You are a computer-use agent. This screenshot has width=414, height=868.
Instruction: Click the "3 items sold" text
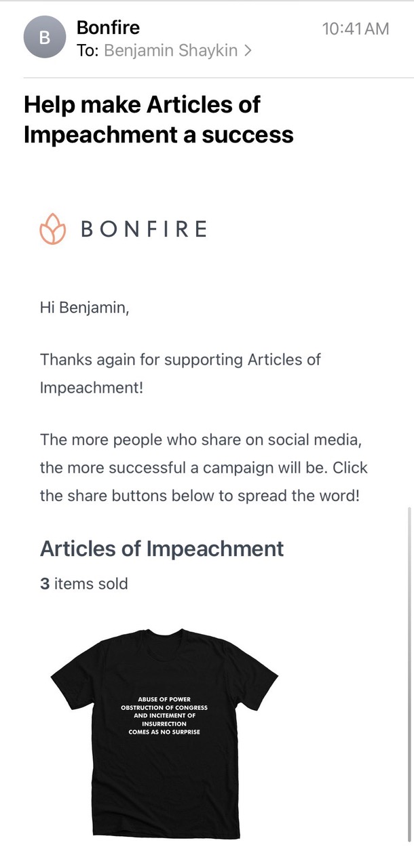(x=84, y=583)
